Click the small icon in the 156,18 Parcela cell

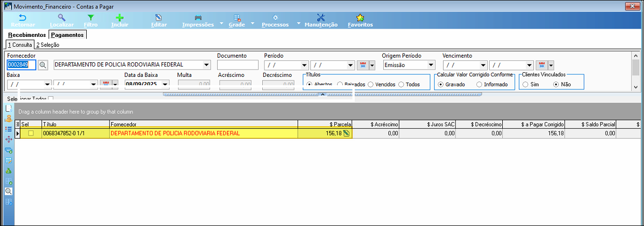point(346,134)
